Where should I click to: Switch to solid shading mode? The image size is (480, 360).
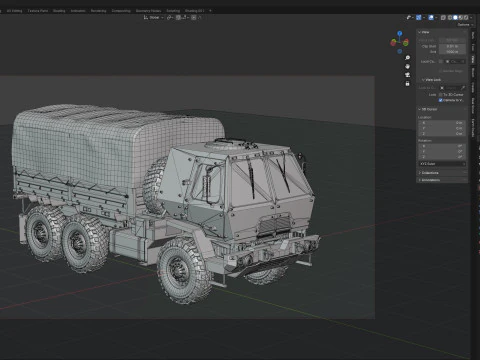click(455, 18)
